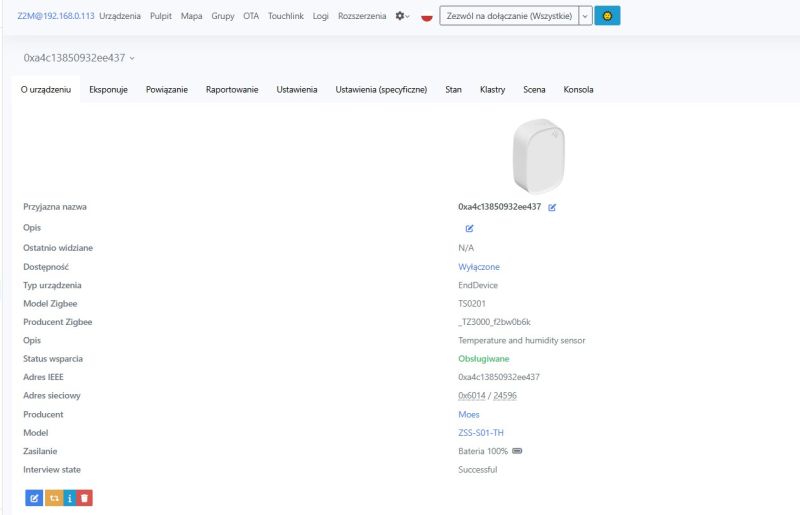The image size is (800, 515).
Task: Switch to the Eksponuje tab
Action: (108, 89)
